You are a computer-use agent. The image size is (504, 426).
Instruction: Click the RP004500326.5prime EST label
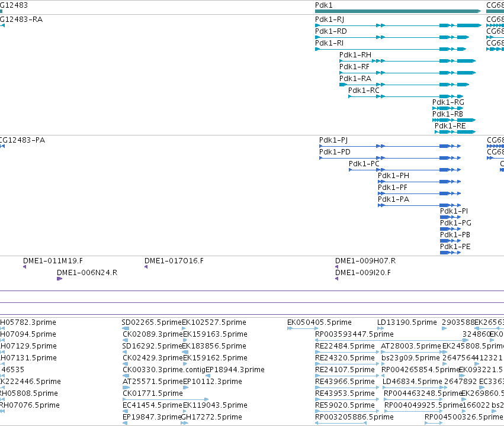tap(464, 417)
